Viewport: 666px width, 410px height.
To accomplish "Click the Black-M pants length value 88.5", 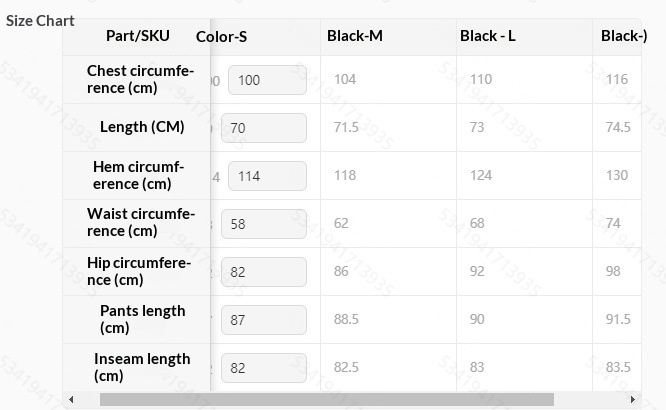I will pyautogui.click(x=346, y=320).
